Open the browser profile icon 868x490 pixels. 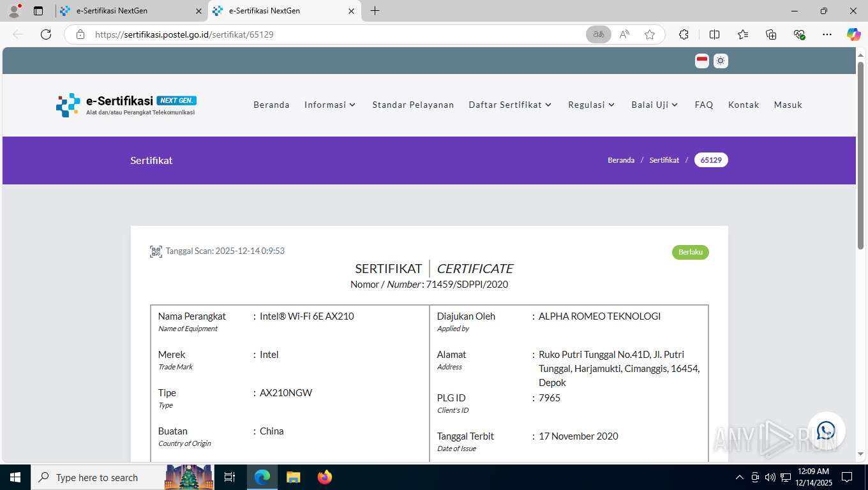click(14, 11)
